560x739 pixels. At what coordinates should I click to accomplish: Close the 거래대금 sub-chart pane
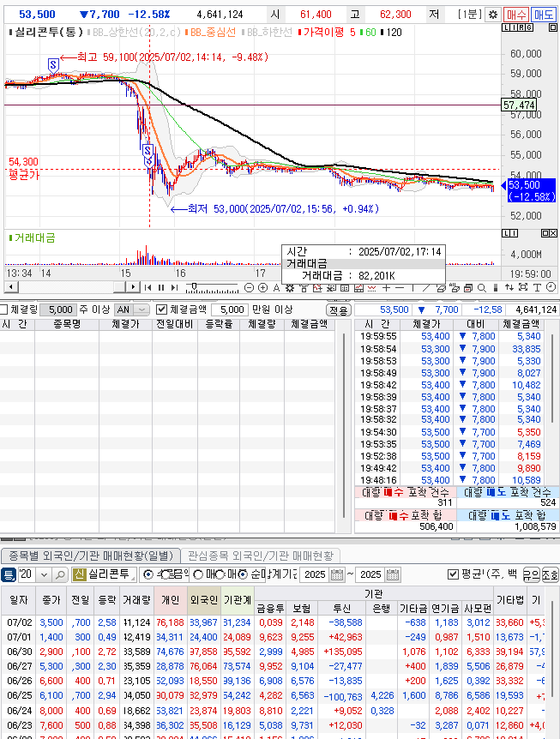553,233
